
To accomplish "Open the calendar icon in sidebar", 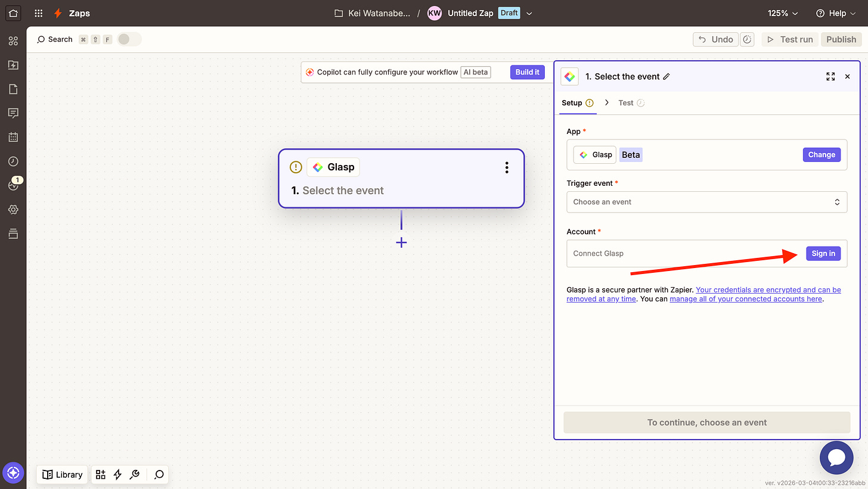I will click(13, 137).
